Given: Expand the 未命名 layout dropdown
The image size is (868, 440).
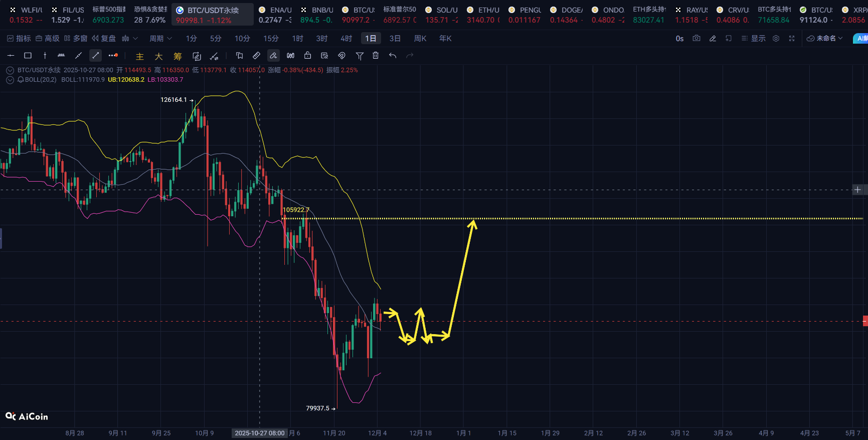Looking at the screenshot, I should coord(825,39).
